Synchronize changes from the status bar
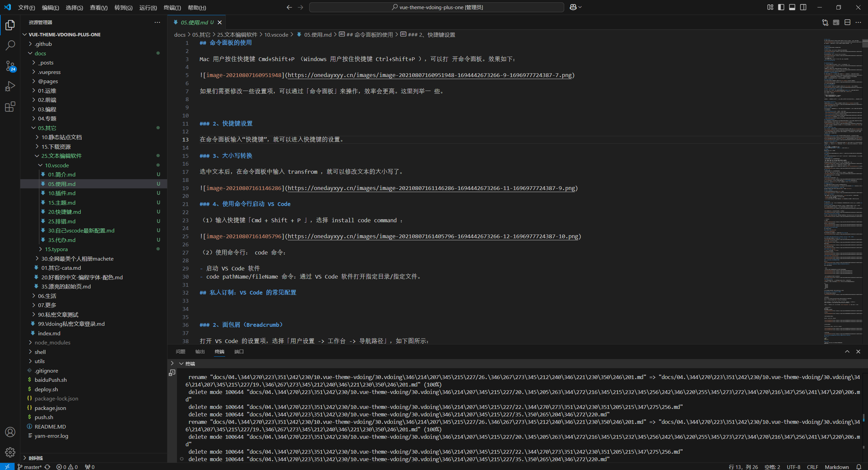Screen dimensions: 868x470 point(47,467)
